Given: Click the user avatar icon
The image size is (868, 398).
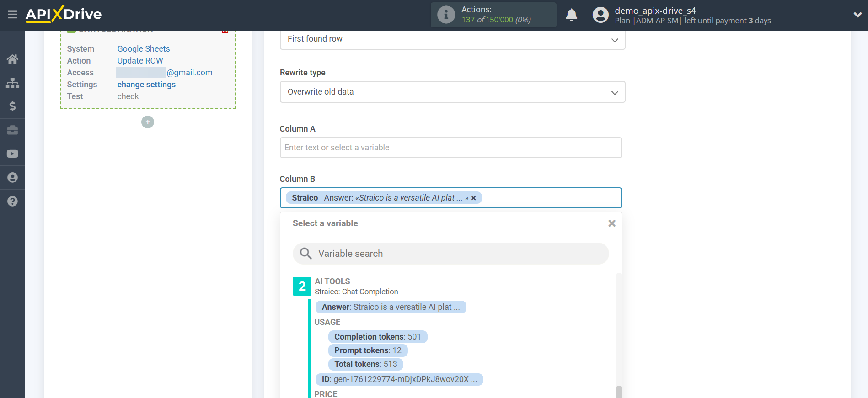Looking at the screenshot, I should 600,15.
